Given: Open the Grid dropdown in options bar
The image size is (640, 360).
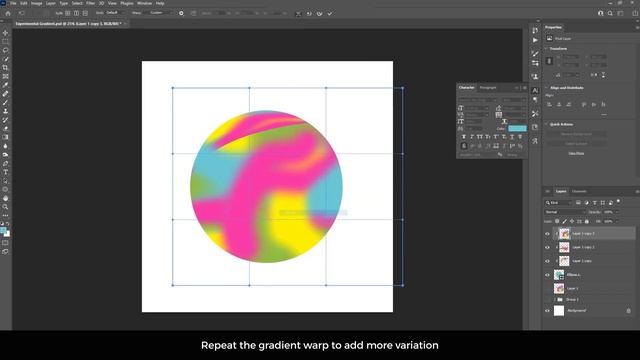Looking at the screenshot, I should point(115,13).
